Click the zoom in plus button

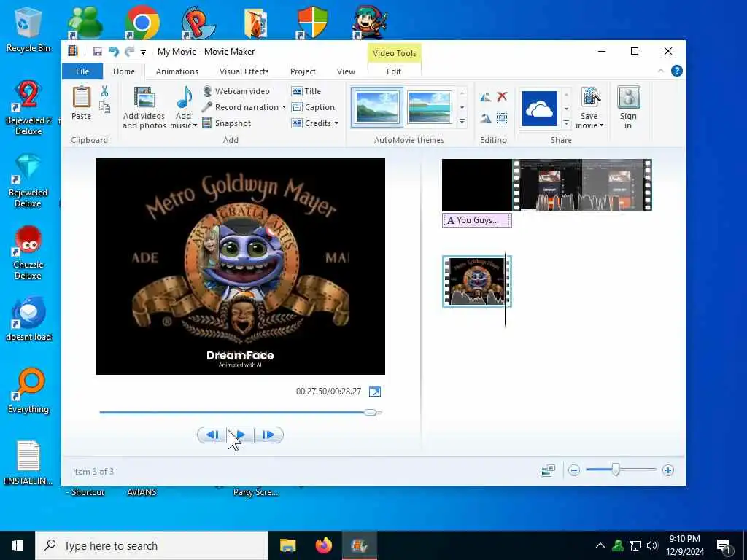[668, 470]
